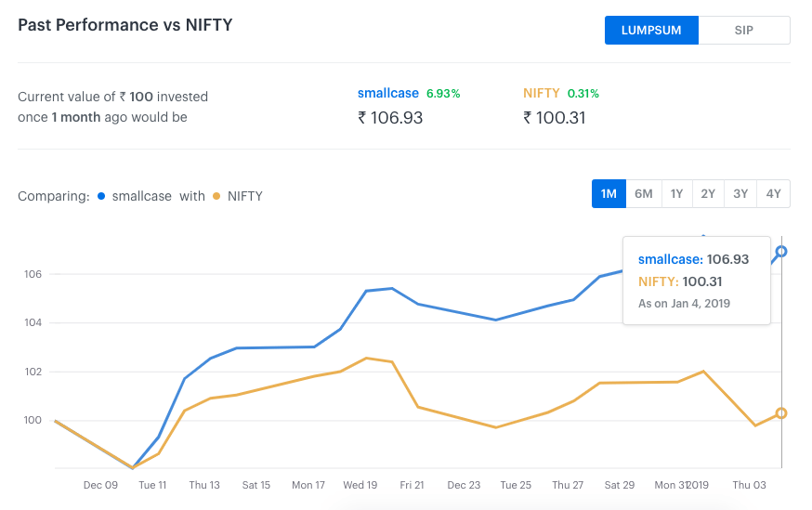Click the orange NIFTY legend dot
Viewport: 812px width, 510px height.
216,196
